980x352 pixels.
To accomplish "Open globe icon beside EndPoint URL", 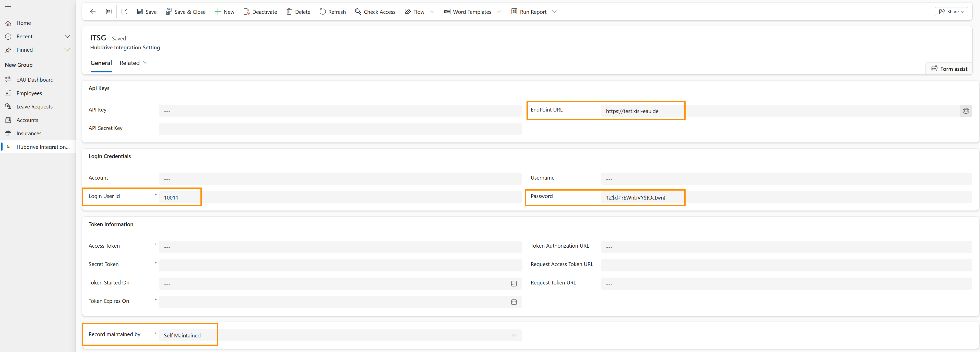I will (x=965, y=111).
